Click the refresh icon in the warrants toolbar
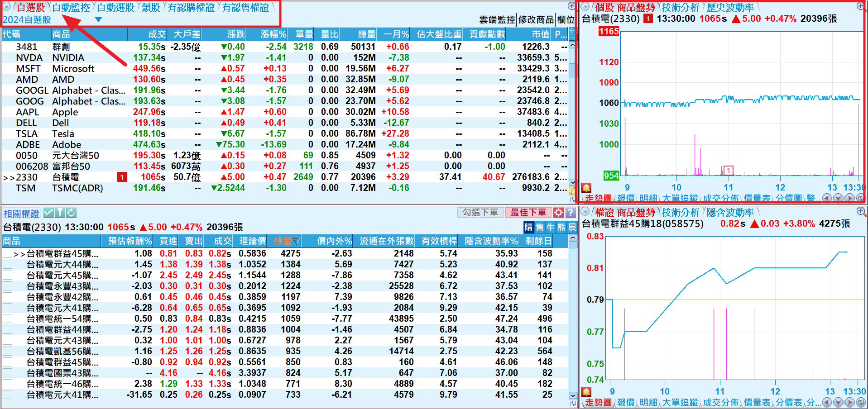Screen dimensions: 868x409 click(x=72, y=213)
